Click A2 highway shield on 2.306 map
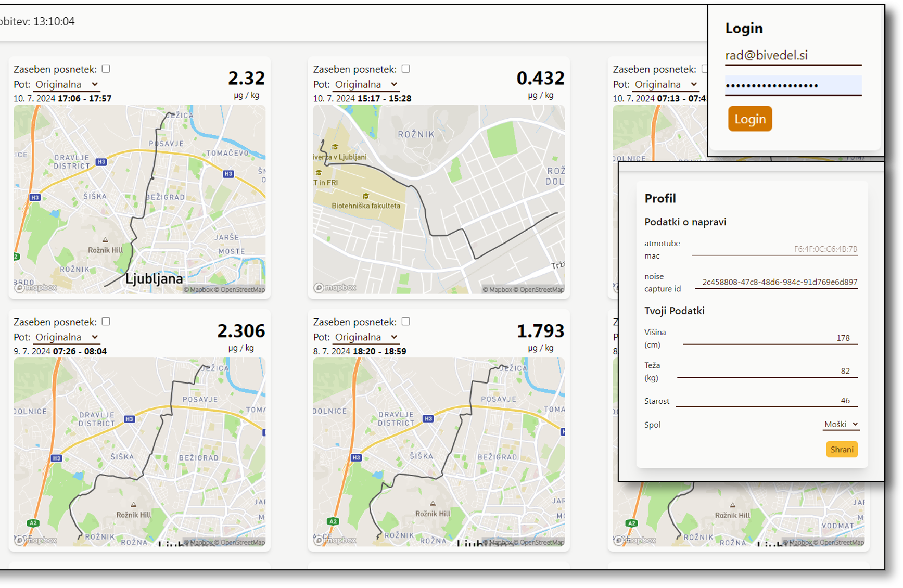 tap(33, 523)
